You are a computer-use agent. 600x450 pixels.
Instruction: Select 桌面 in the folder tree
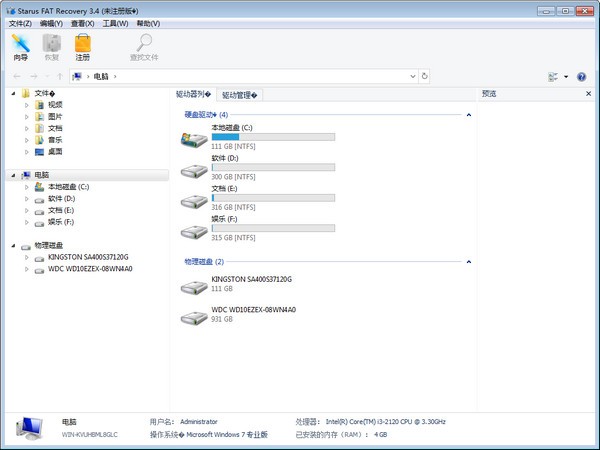(55, 152)
